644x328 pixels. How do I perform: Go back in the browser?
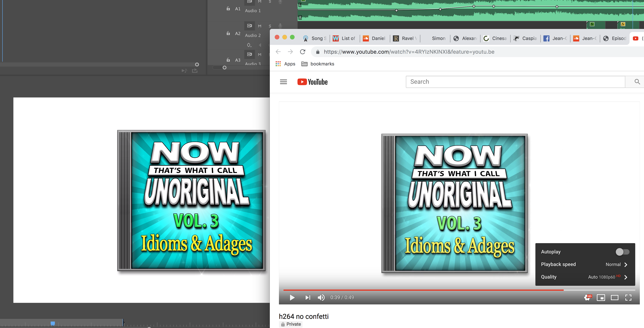[278, 52]
